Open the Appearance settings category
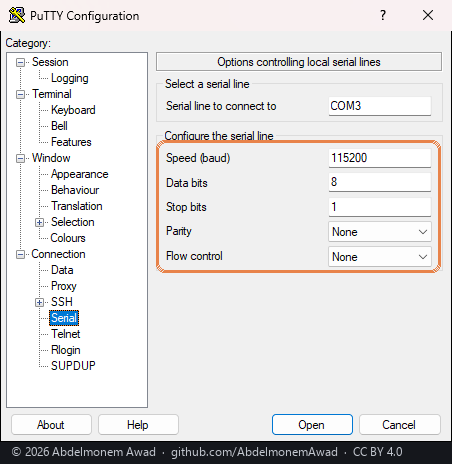 coord(80,174)
